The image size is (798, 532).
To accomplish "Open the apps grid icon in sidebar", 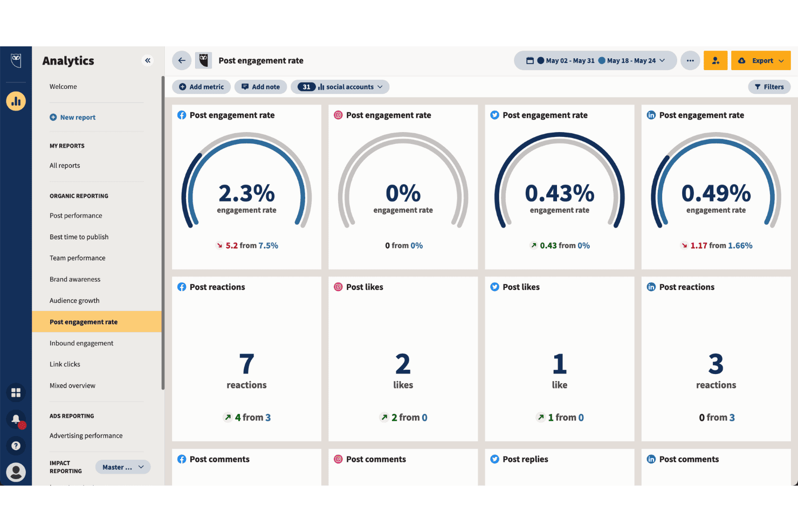I will 16,393.
